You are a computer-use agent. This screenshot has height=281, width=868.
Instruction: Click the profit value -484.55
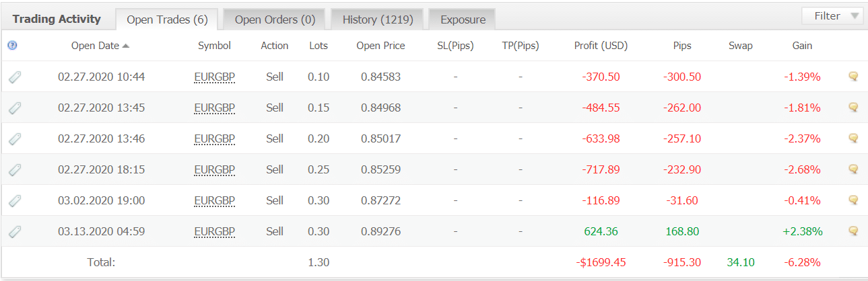pos(601,108)
